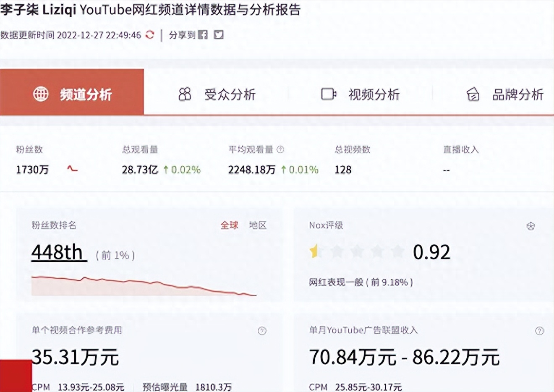The image size is (554, 392).
Task: Click the brand icon beside 品牌分析
Action: [473, 94]
